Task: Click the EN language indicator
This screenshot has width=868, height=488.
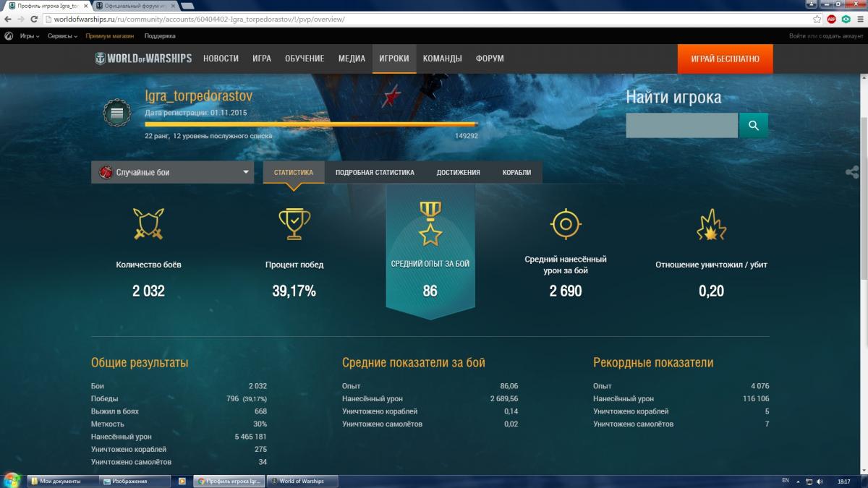Action: pos(786,481)
